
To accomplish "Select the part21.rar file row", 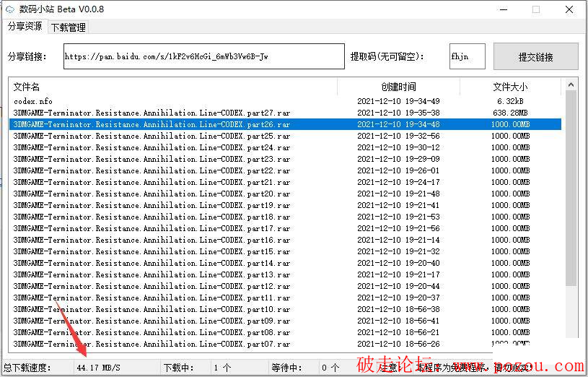I will (x=286, y=182).
